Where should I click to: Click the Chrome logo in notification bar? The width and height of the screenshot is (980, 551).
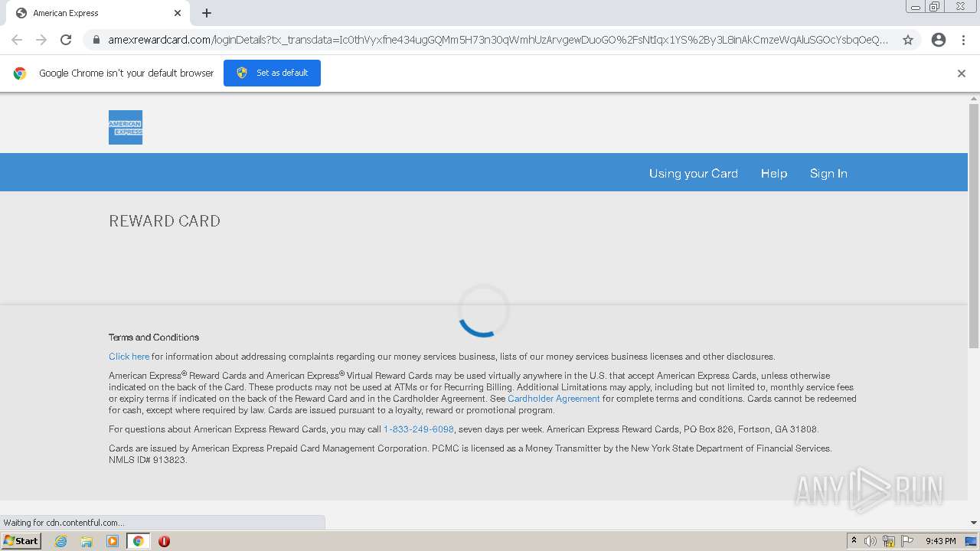click(20, 73)
